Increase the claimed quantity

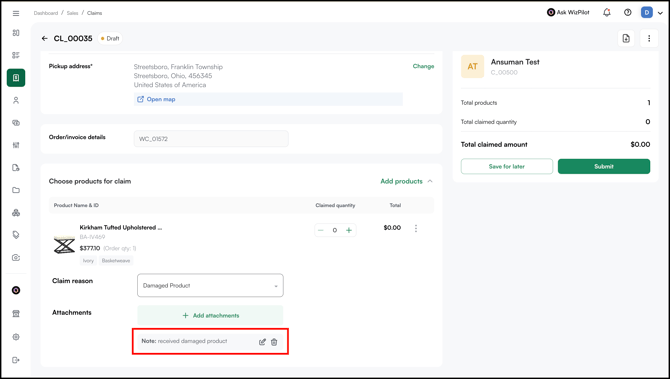pos(349,230)
